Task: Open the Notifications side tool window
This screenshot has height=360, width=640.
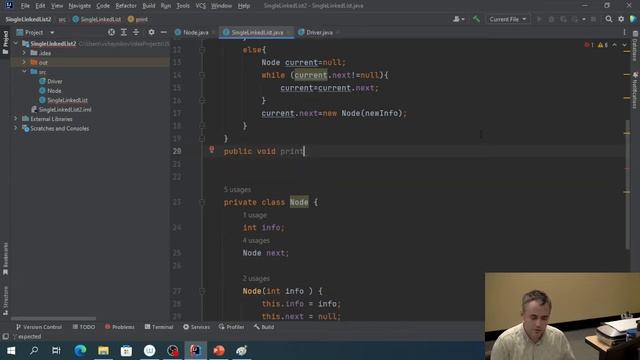Action: (x=635, y=90)
